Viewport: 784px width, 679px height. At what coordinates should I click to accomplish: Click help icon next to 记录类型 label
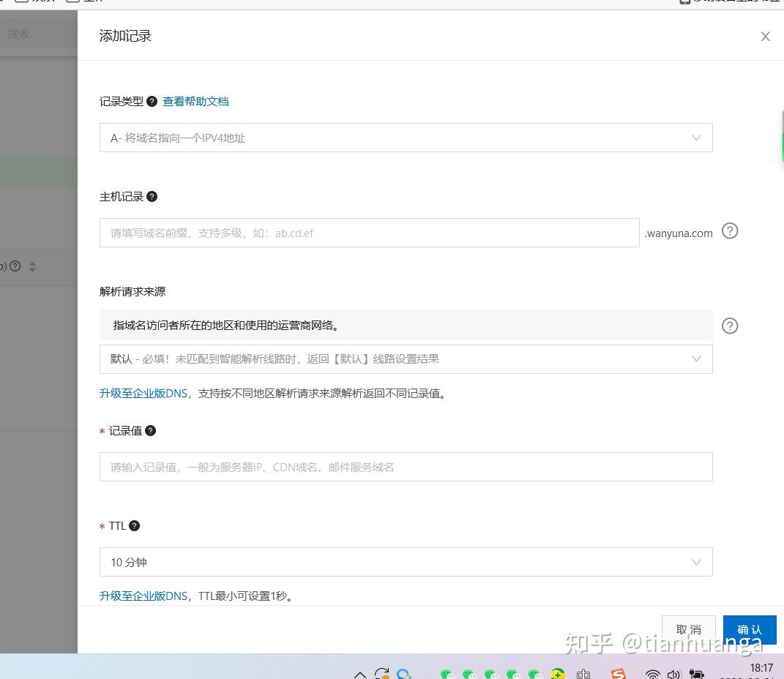tap(152, 102)
